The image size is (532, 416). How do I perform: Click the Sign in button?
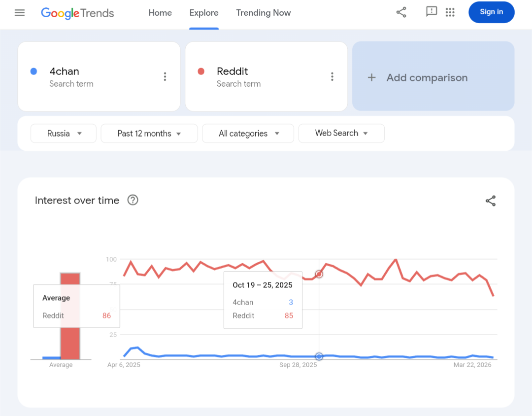pos(491,12)
